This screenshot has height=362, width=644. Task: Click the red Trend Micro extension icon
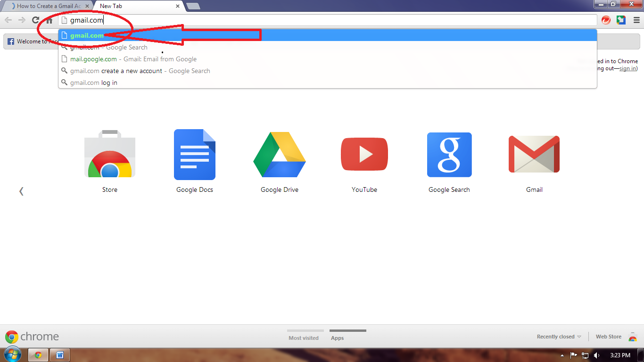point(606,20)
